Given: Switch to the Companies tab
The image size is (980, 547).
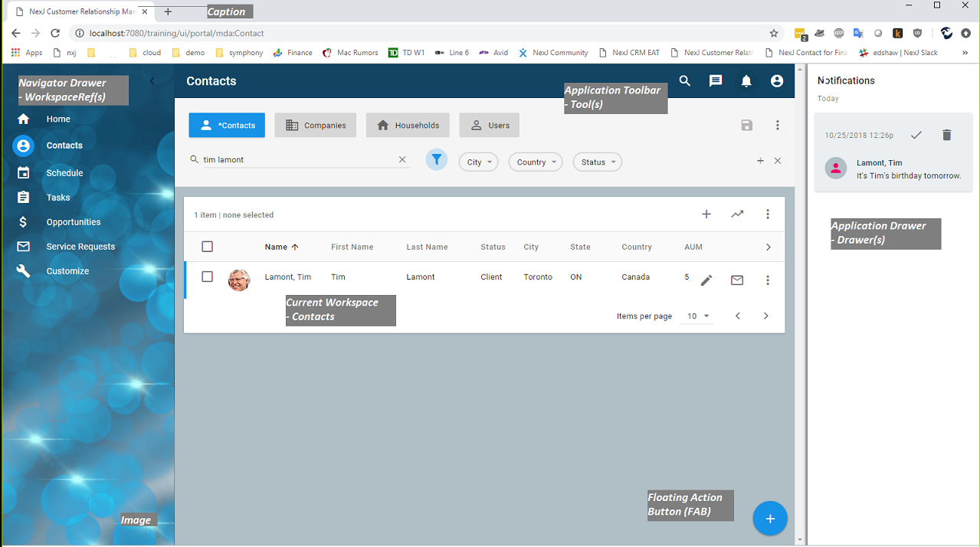Looking at the screenshot, I should [x=316, y=126].
